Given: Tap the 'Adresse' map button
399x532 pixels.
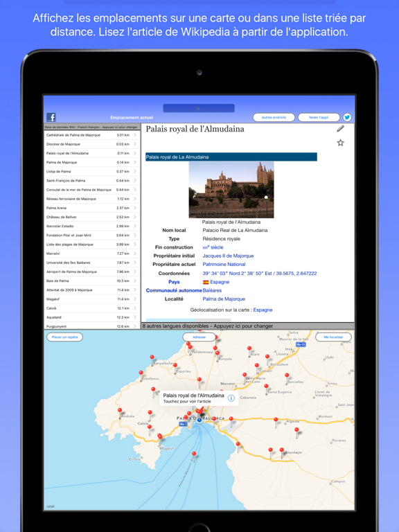Looking at the screenshot, I should click(x=199, y=337).
